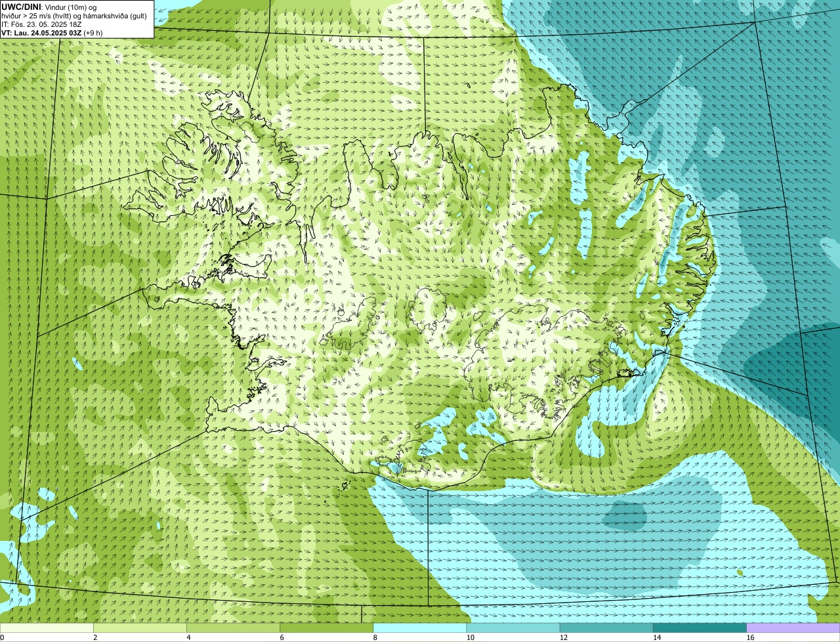The height and width of the screenshot is (642, 840).
Task: Click the light yellow-green 2–4 m/s legend swatch
Action: (140, 628)
